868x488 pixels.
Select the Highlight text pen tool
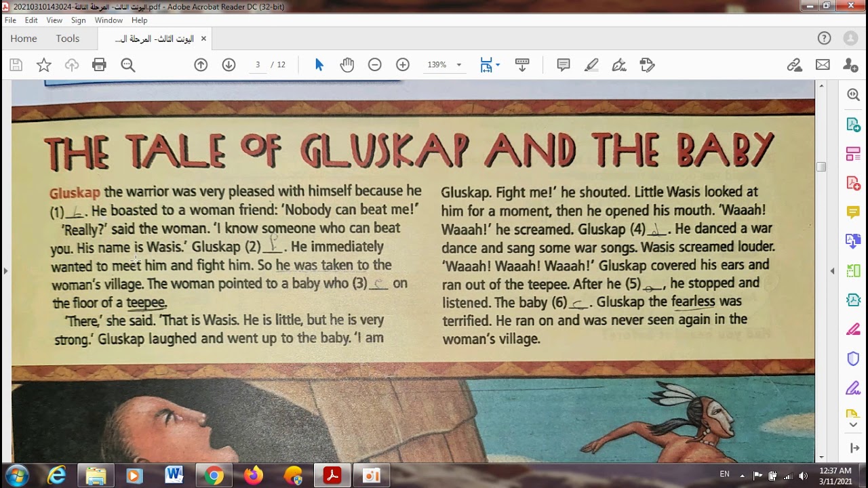[591, 65]
